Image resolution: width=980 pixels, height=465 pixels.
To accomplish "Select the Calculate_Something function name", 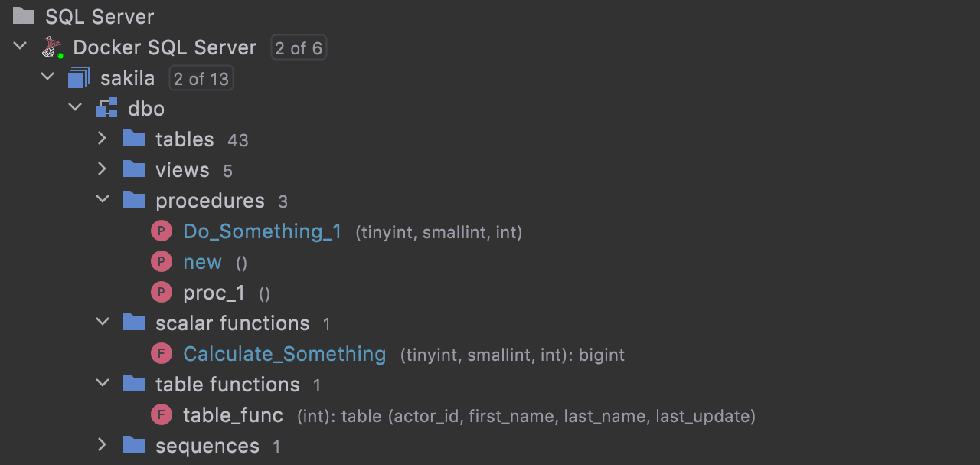I will [x=284, y=354].
